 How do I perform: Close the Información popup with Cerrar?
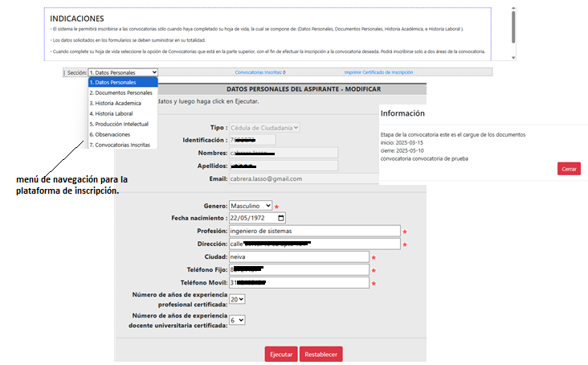point(568,169)
